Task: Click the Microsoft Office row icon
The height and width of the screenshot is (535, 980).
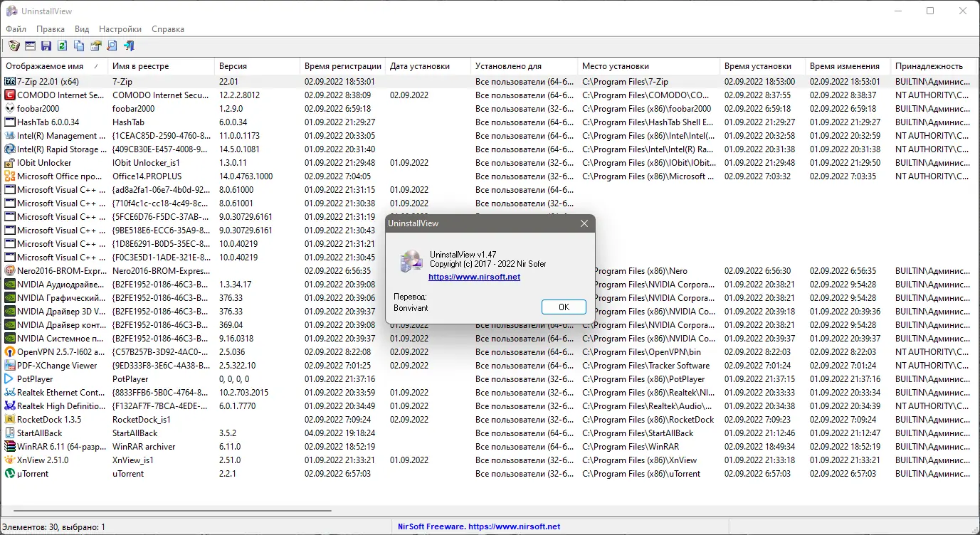Action: 10,176
